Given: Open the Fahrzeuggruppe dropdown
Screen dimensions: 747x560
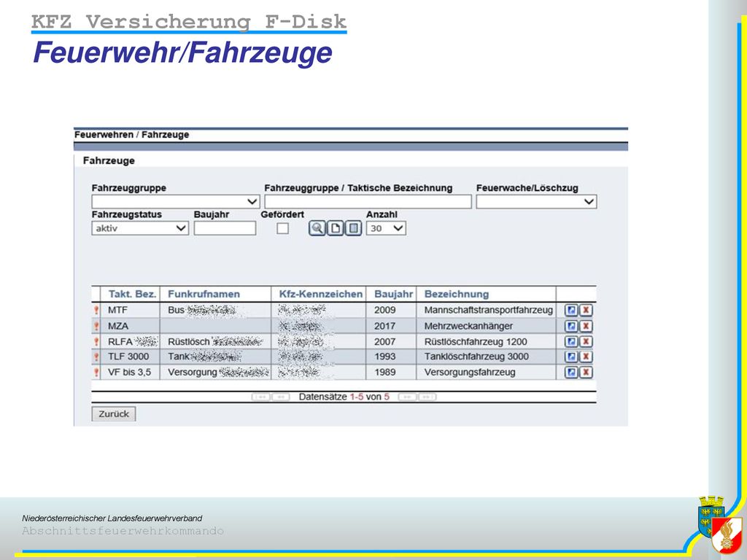Looking at the screenshot, I should tap(175, 201).
